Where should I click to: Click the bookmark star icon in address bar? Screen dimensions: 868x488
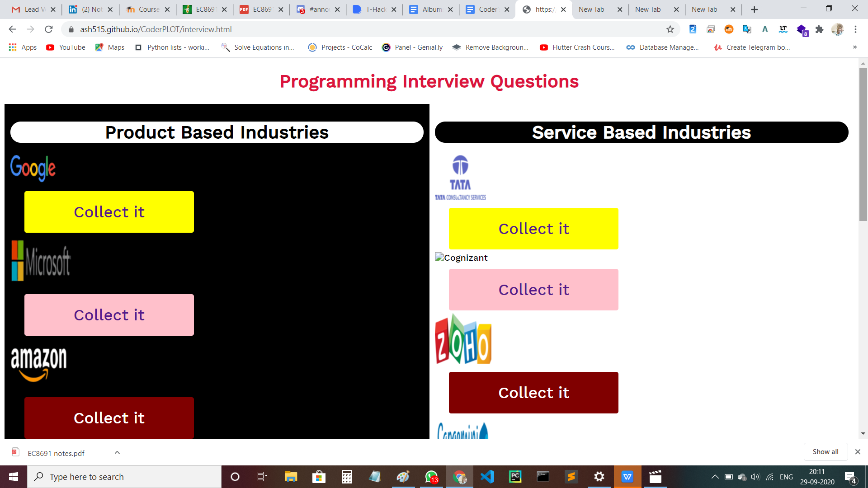670,29
